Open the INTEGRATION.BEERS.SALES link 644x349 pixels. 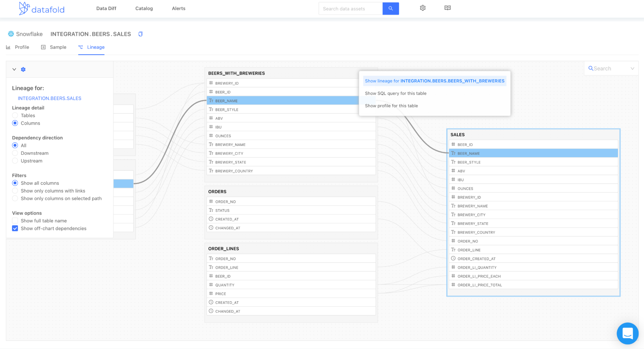tap(49, 98)
